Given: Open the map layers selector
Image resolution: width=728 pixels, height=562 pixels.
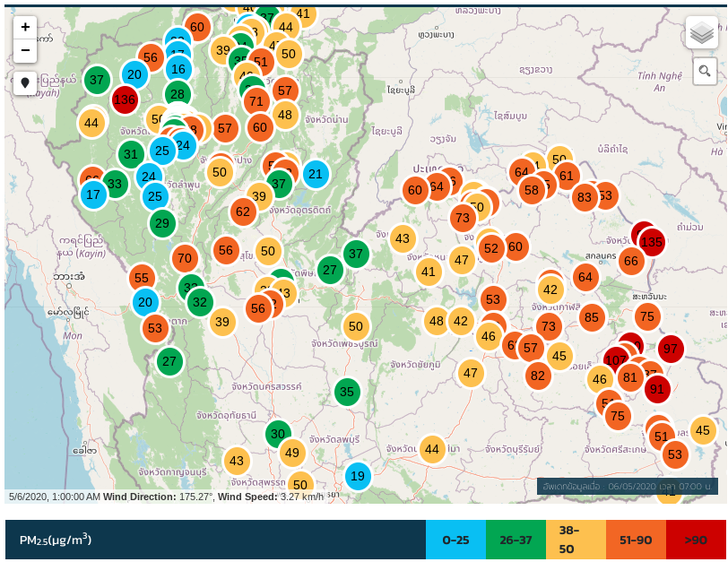Looking at the screenshot, I should click(702, 33).
